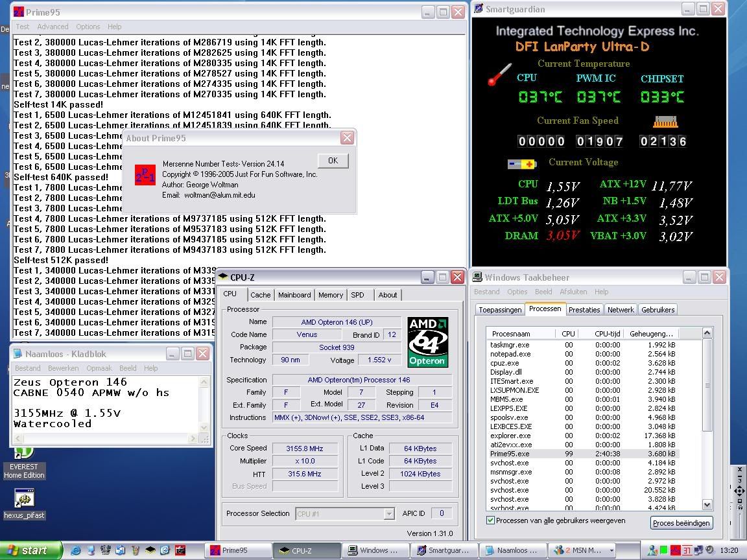
Task: Launch Internet Explorer from Quick Launch
Action: click(x=75, y=550)
